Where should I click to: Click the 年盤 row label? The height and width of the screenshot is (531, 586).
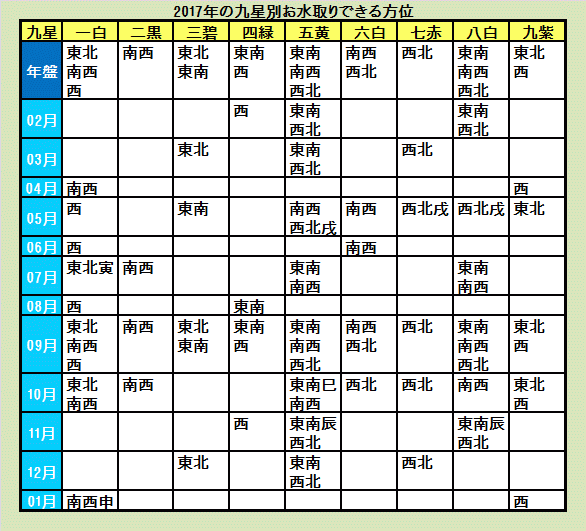[41, 70]
